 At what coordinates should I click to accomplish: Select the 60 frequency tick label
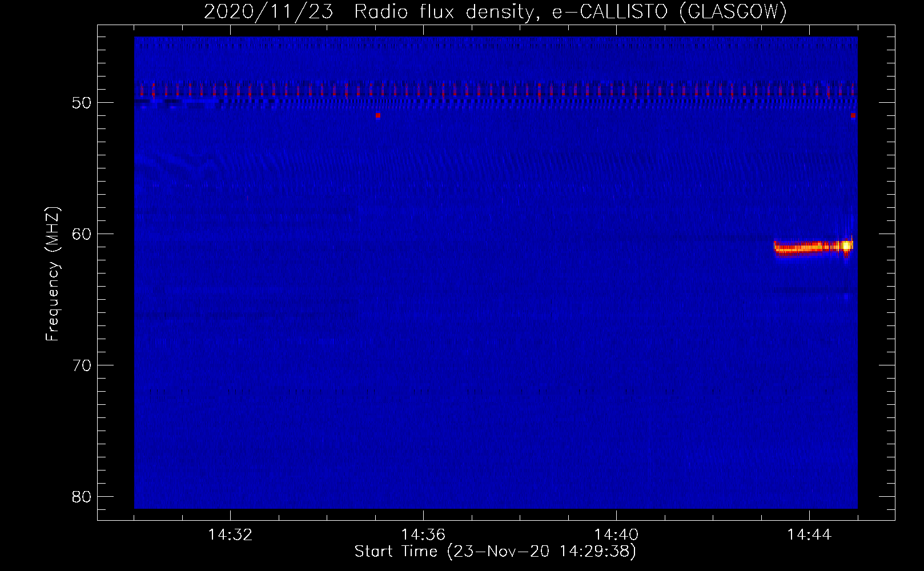pos(82,234)
